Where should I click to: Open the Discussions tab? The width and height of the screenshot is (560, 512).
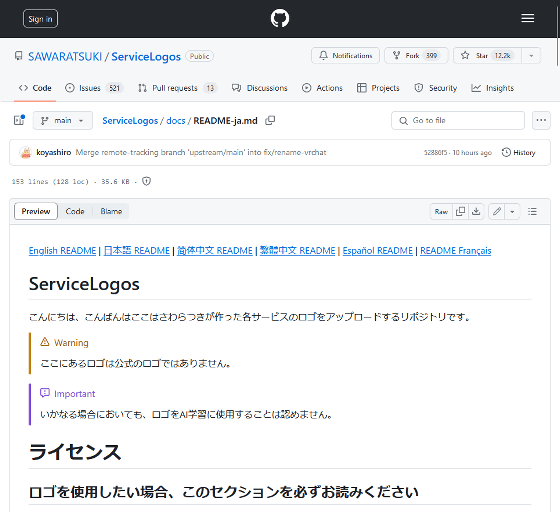tap(260, 88)
